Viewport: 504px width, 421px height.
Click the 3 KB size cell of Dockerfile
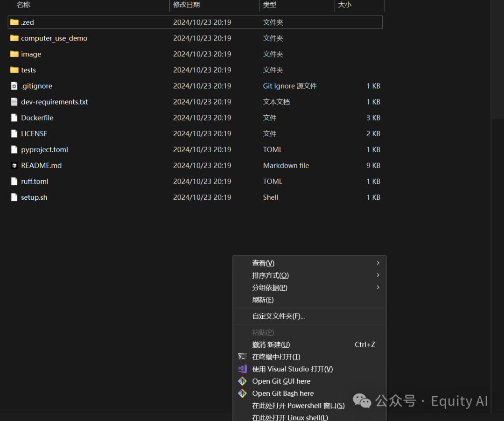click(x=373, y=118)
